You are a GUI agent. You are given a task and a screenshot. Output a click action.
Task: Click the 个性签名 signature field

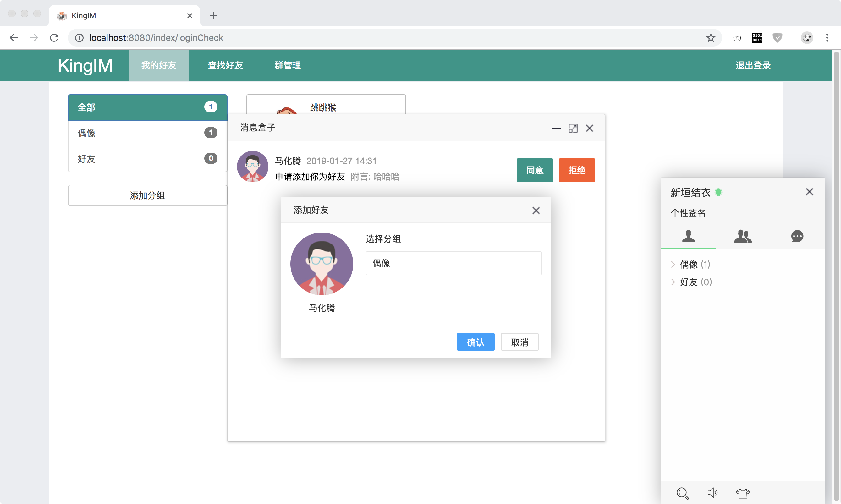tap(688, 213)
